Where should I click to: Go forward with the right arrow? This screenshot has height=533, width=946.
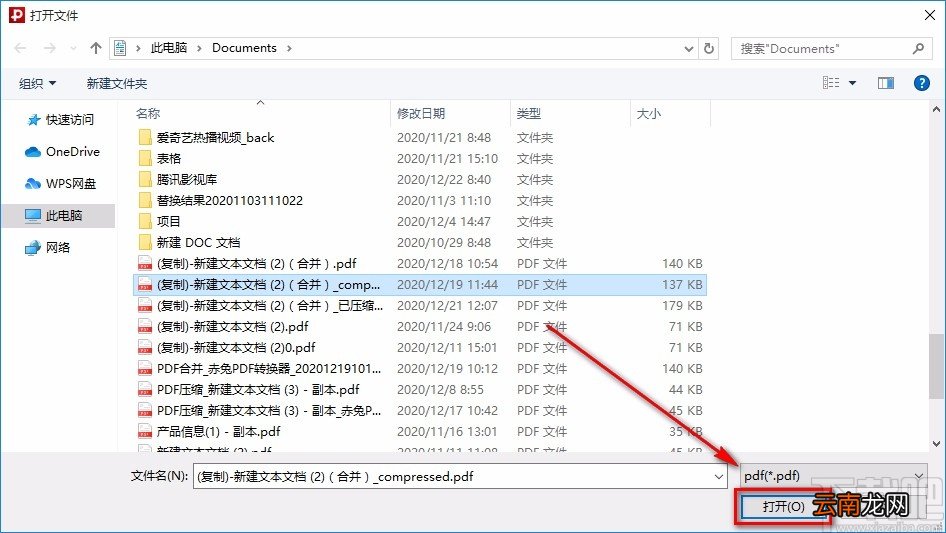click(x=49, y=48)
